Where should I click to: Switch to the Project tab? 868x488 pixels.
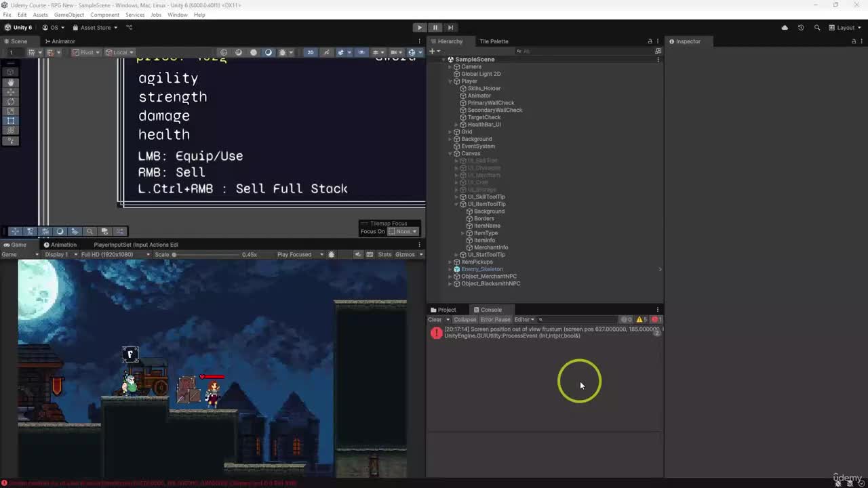(x=443, y=310)
